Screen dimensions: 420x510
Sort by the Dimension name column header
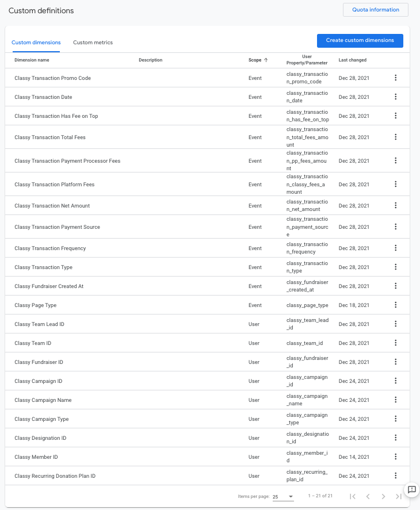pos(32,60)
